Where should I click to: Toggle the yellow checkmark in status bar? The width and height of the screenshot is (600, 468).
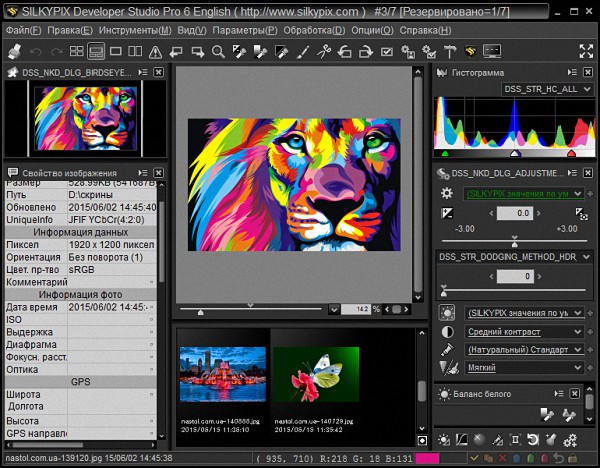click(x=474, y=458)
